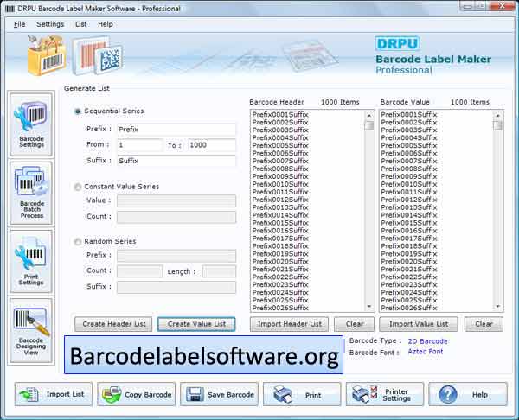
Task: Click the Constant Value Series Value field
Action: [x=176, y=201]
